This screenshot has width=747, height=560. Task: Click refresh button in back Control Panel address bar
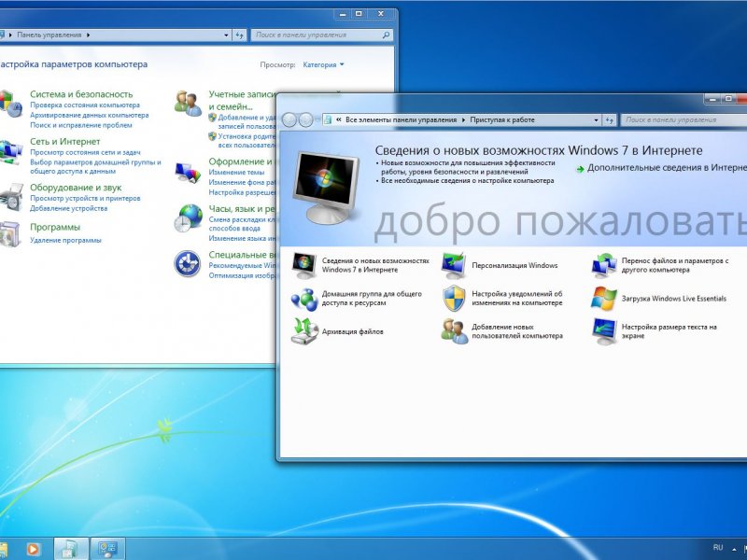point(239,35)
